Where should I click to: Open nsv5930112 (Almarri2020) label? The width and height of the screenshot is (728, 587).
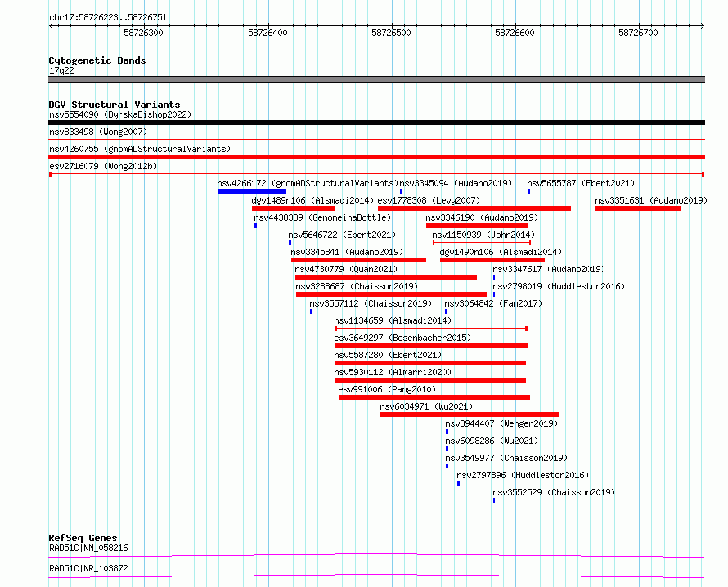click(393, 372)
